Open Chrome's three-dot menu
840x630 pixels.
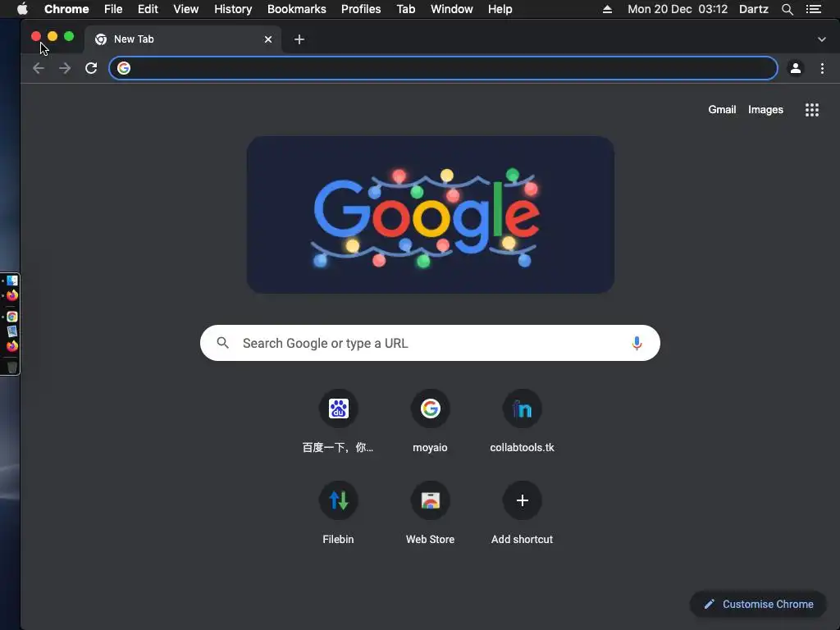(822, 68)
